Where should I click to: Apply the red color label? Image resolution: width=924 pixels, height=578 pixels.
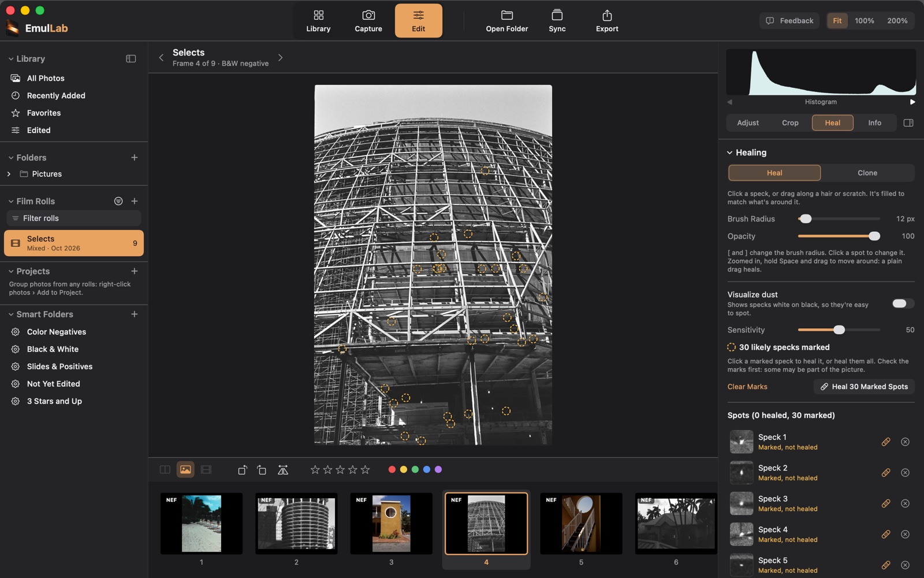[392, 470]
